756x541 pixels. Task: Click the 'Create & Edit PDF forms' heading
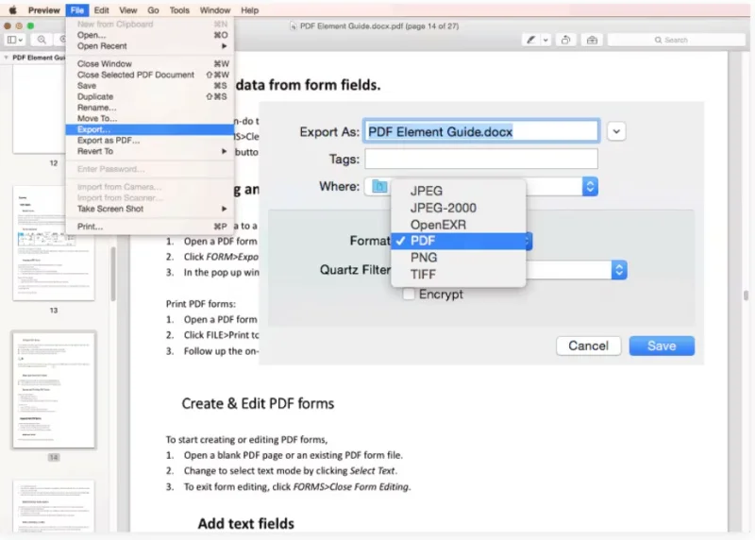point(258,403)
